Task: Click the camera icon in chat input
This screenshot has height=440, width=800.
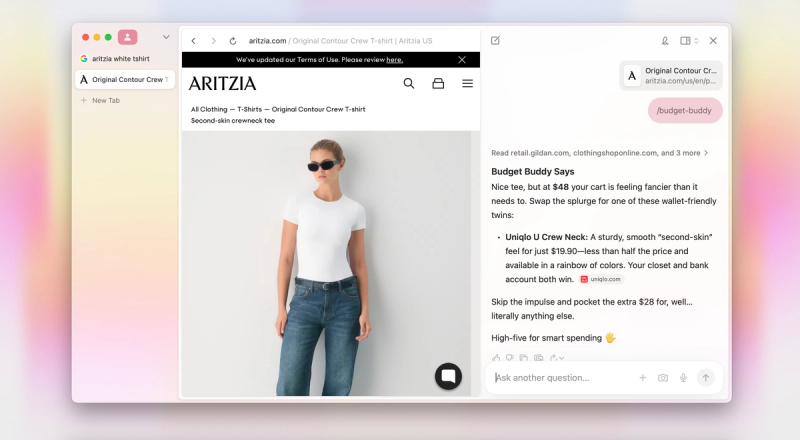Action: [x=663, y=378]
